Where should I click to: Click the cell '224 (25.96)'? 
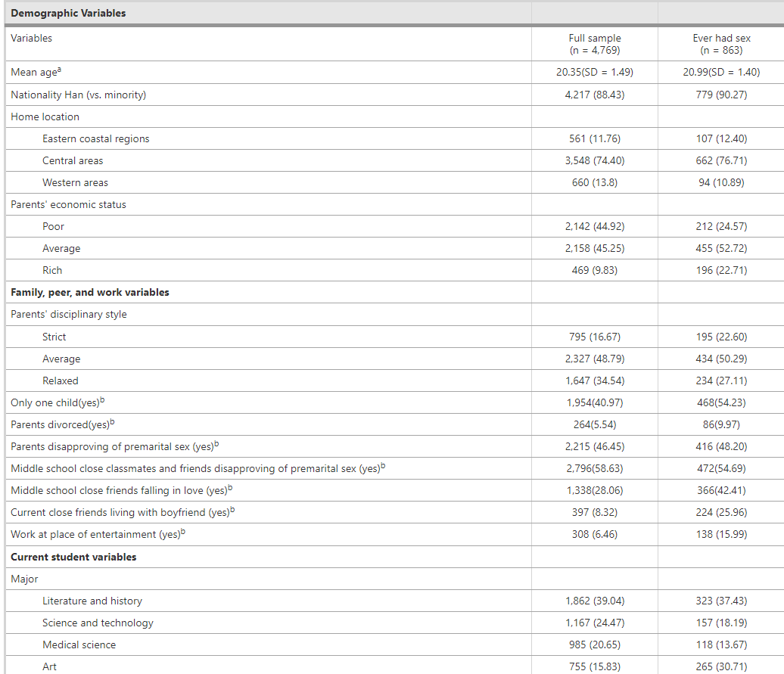(721, 512)
